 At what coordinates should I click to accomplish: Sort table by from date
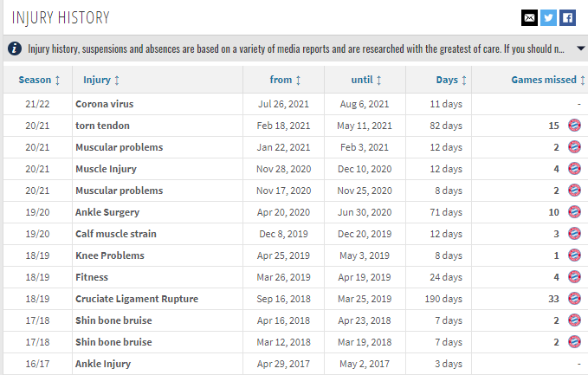tap(285, 80)
